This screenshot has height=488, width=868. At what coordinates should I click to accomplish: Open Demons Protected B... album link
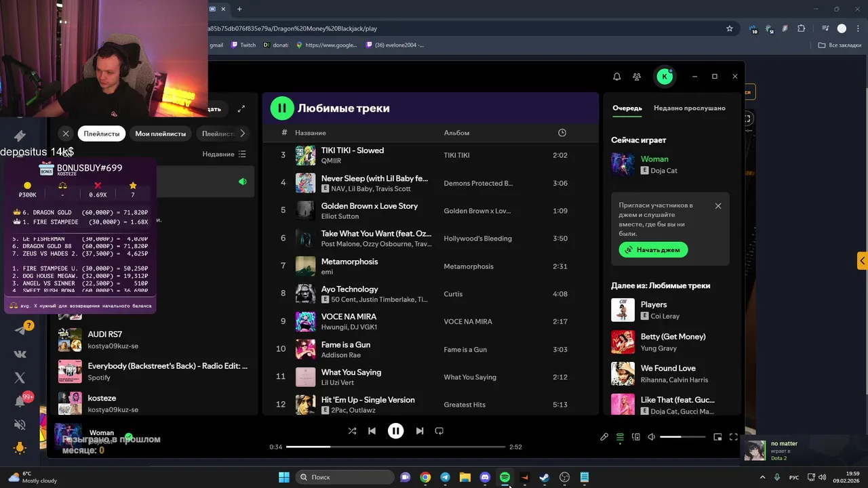[x=478, y=183]
